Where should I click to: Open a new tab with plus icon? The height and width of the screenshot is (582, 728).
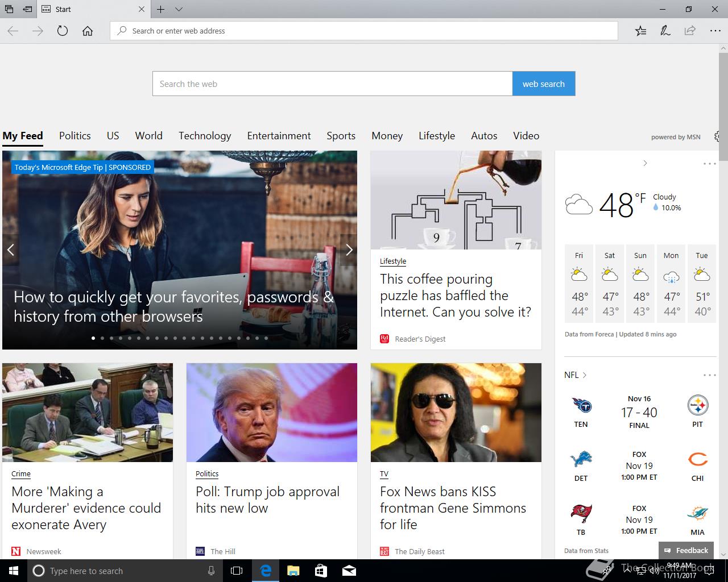point(161,9)
